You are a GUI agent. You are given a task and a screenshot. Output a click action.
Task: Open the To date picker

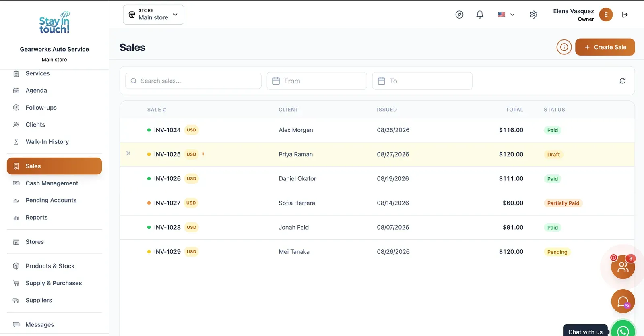pos(422,81)
